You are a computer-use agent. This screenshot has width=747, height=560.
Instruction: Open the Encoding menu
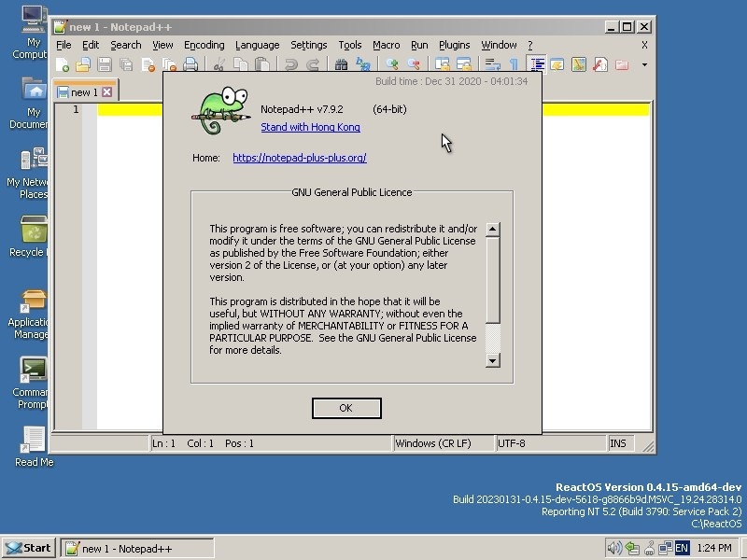click(204, 45)
